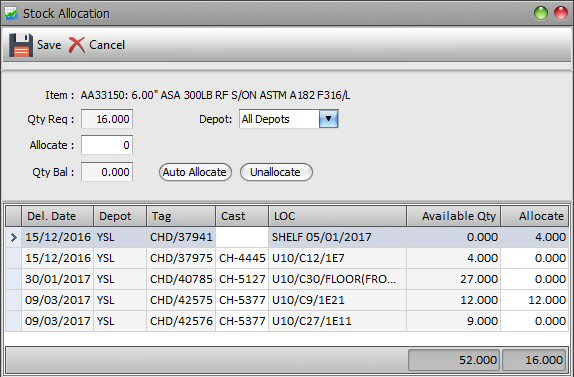This screenshot has width=574, height=377.
Task: Click Cast cell CH-5377 in CHD/42576 row
Action: click(242, 321)
